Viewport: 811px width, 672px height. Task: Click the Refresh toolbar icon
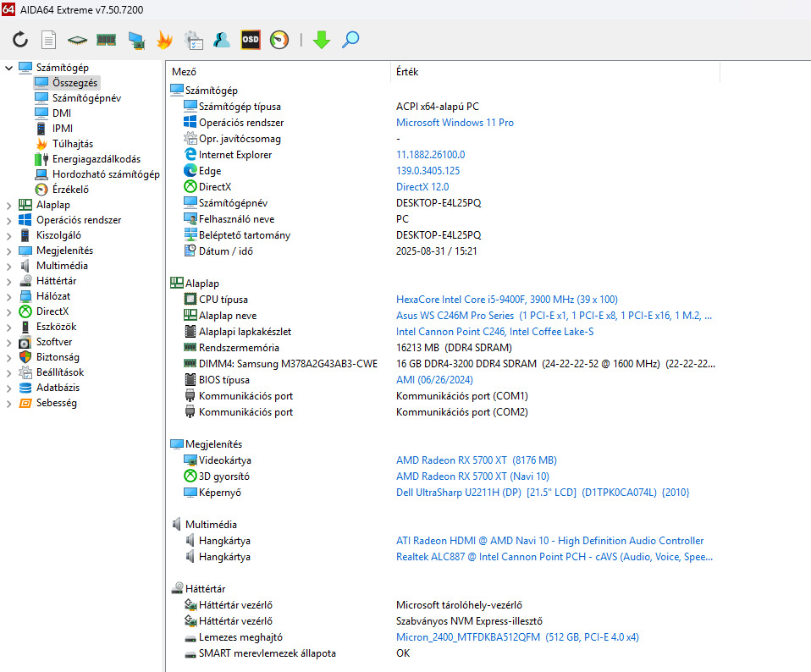20,40
